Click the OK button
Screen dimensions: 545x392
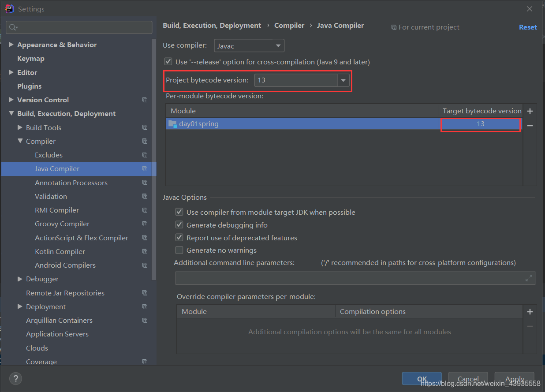422,379
